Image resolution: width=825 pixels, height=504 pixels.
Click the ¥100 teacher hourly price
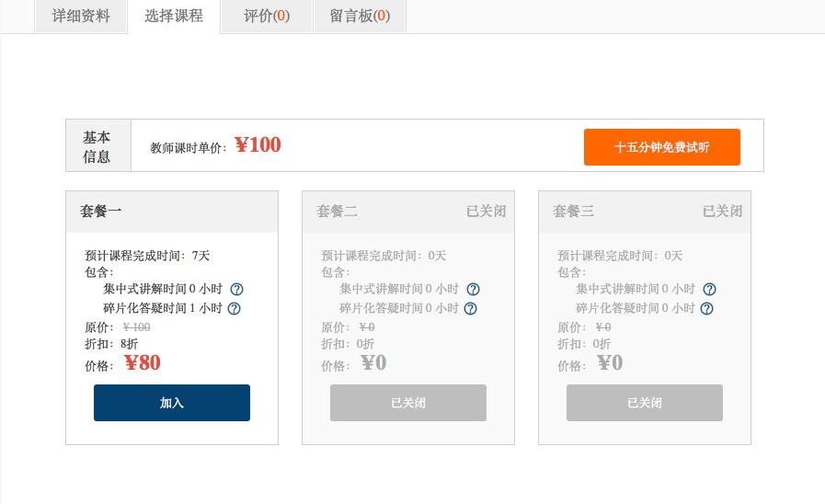[x=258, y=144]
